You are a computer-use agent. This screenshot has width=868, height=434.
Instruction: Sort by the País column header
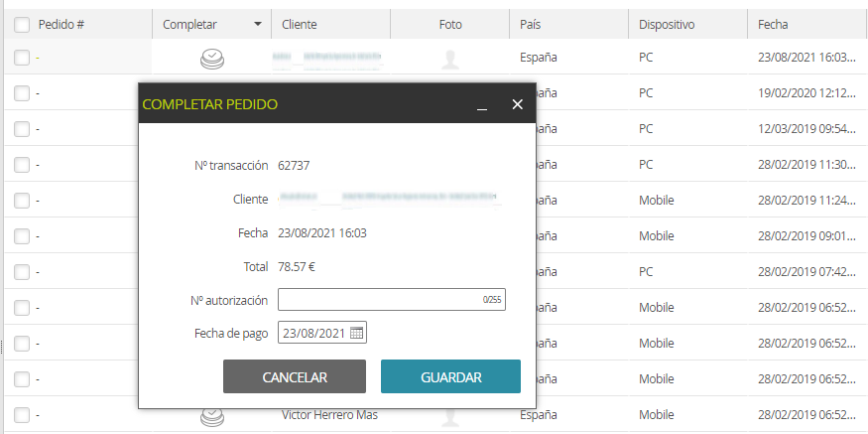(531, 25)
